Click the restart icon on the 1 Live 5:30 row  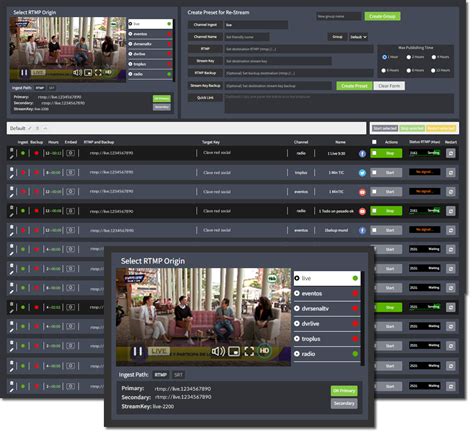[x=451, y=153]
